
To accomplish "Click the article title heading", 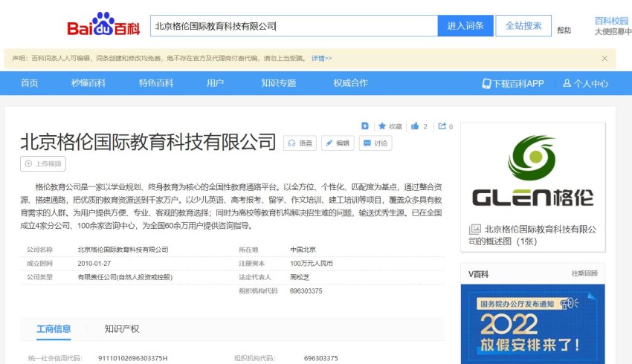I will pos(148,142).
